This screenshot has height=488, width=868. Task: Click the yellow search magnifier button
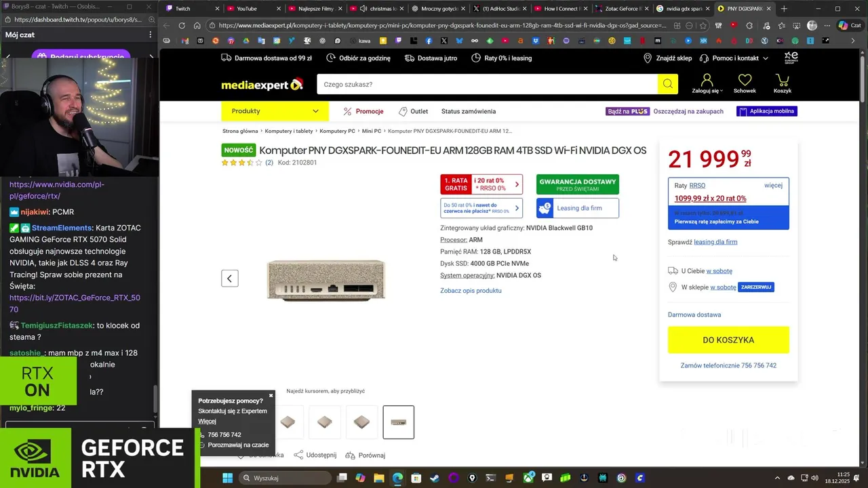(x=667, y=84)
